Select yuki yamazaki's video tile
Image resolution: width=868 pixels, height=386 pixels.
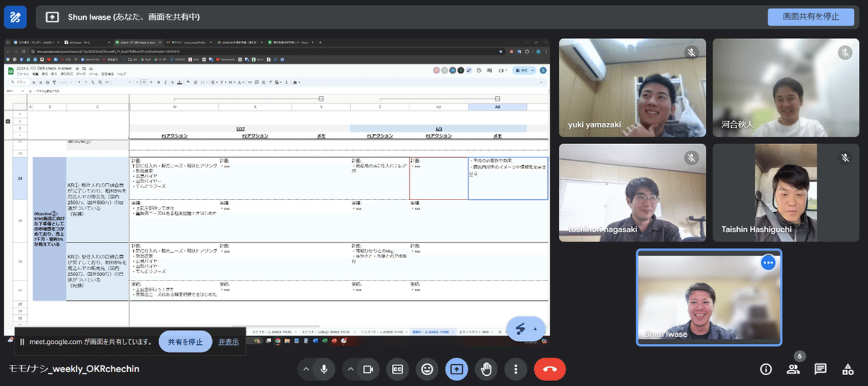[632, 87]
